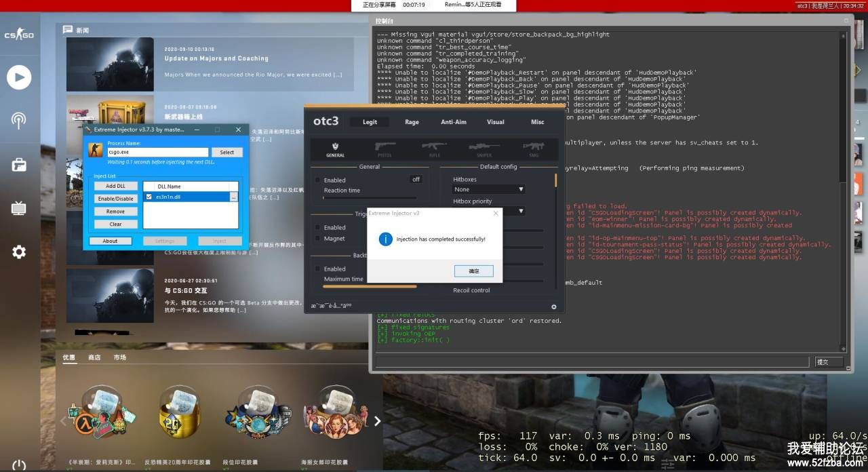Image resolution: width=868 pixels, height=472 pixels.
Task: Click the Remove button in injector
Action: tap(116, 212)
